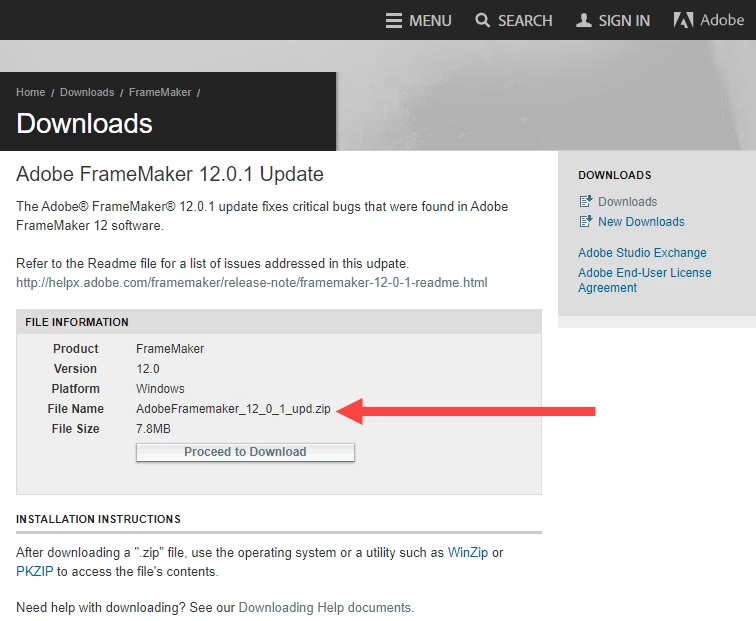Click the Proceed to Download button
This screenshot has width=756, height=621.
tap(245, 452)
